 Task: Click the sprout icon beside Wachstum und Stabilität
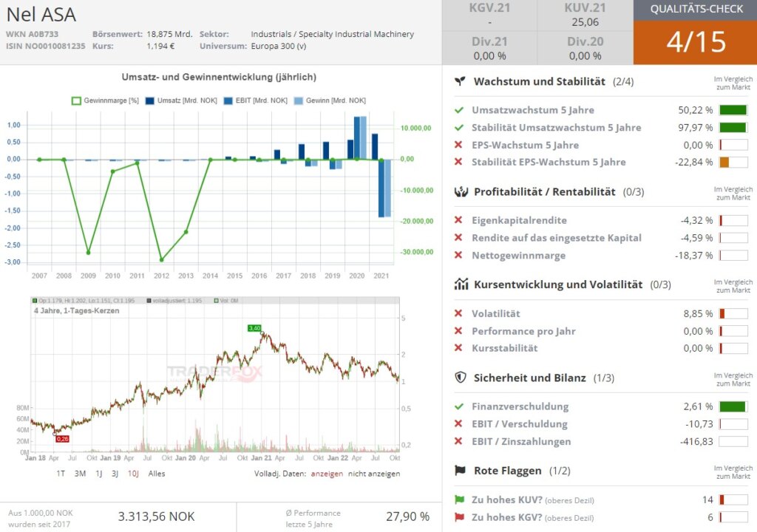tap(460, 81)
